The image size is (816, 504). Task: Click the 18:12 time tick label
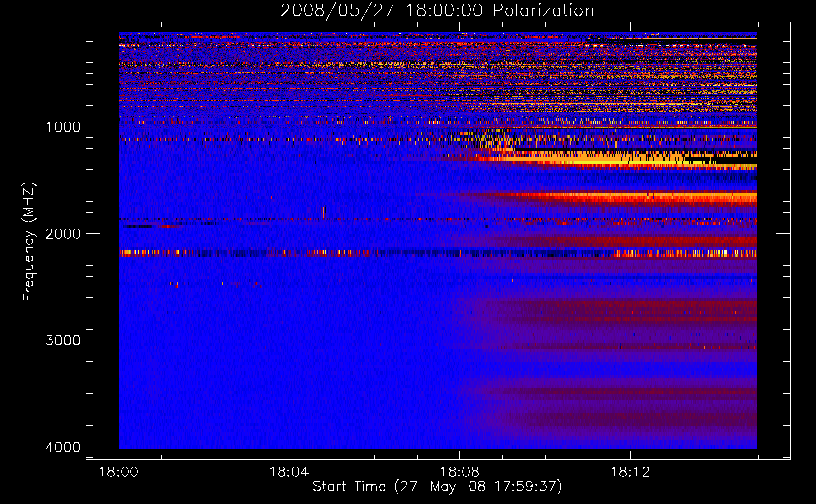[630, 472]
